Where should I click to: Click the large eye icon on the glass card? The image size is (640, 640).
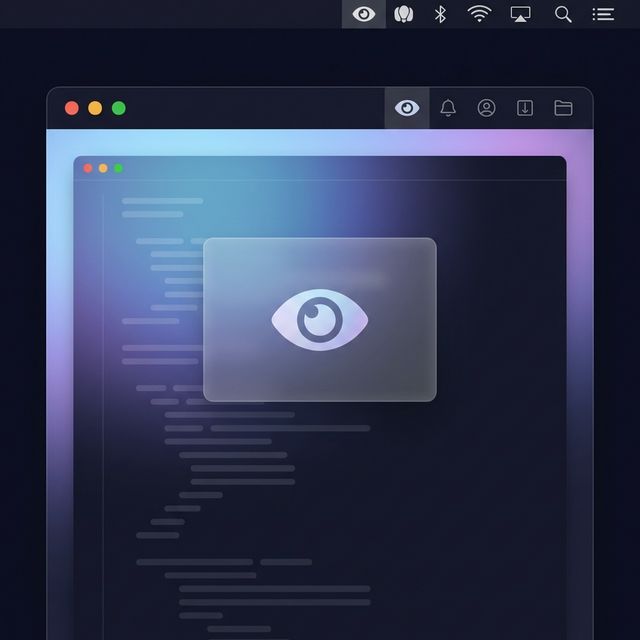click(320, 320)
